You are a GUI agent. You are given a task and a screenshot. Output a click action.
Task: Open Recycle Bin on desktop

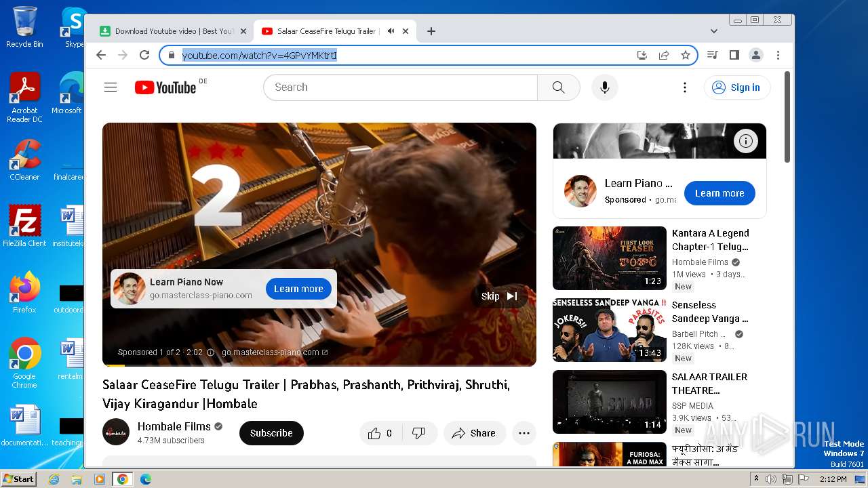24,27
